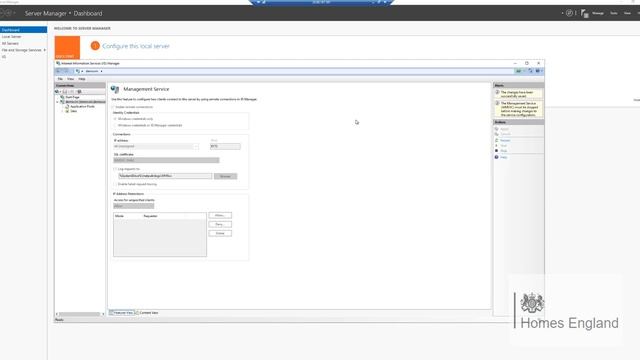Screen dimensions: 640x360
Task: Click the Delete button
Action: click(220, 233)
